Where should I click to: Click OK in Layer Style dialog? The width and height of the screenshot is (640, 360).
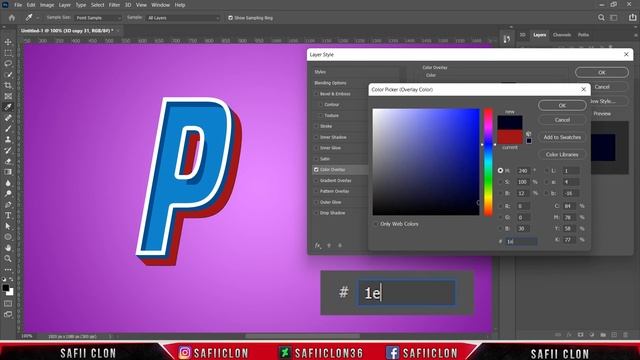pos(602,72)
